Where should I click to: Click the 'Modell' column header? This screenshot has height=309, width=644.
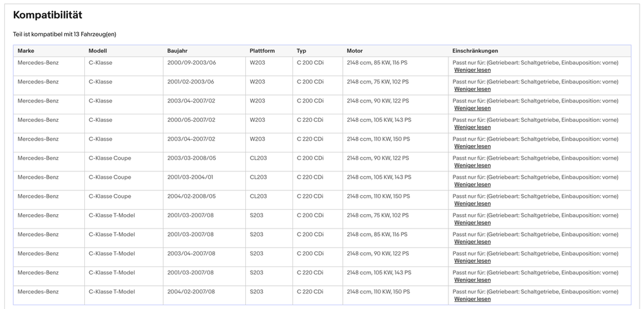(x=97, y=51)
